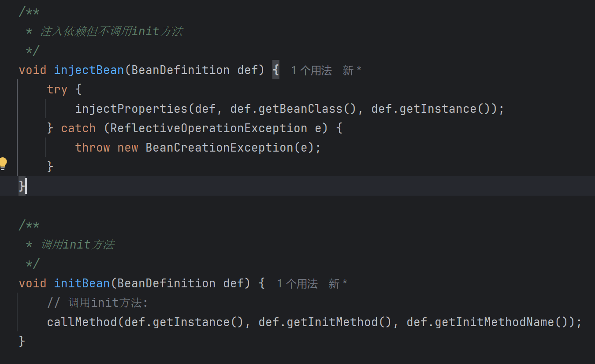Click BeanCreationException in the throw statement
The width and height of the screenshot is (595, 364).
(219, 148)
